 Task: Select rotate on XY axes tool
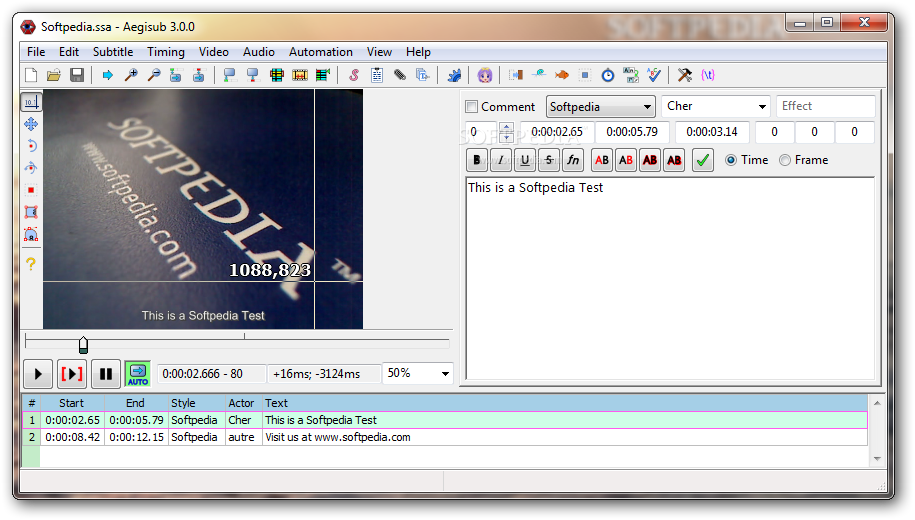(31, 168)
